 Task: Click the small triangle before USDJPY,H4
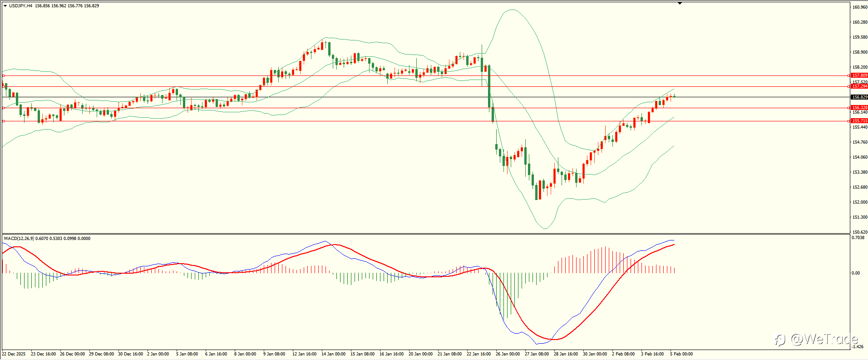pos(5,6)
